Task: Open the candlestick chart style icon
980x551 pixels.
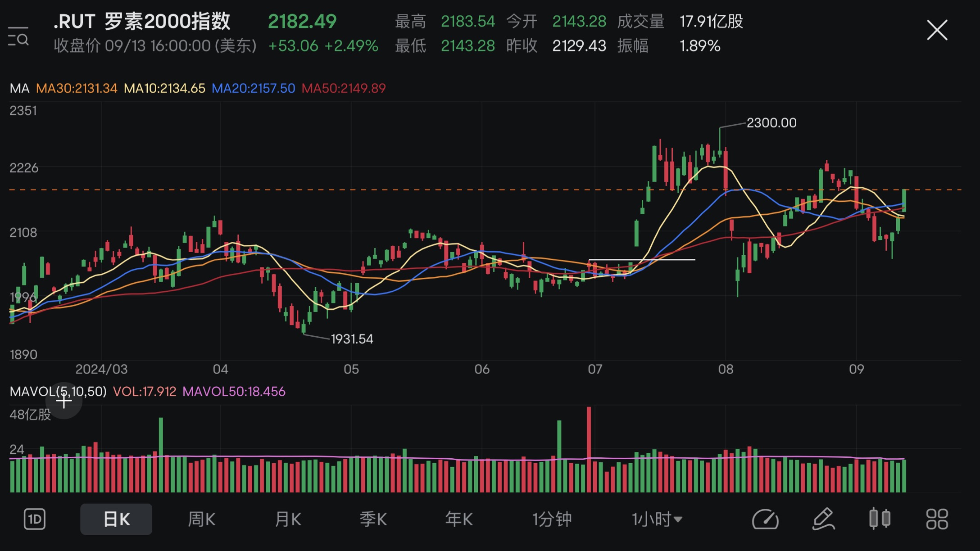Action: [x=880, y=519]
